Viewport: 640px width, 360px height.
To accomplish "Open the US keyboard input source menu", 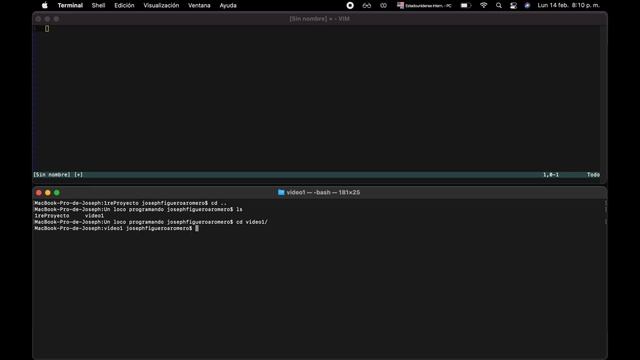I will click(424, 5).
